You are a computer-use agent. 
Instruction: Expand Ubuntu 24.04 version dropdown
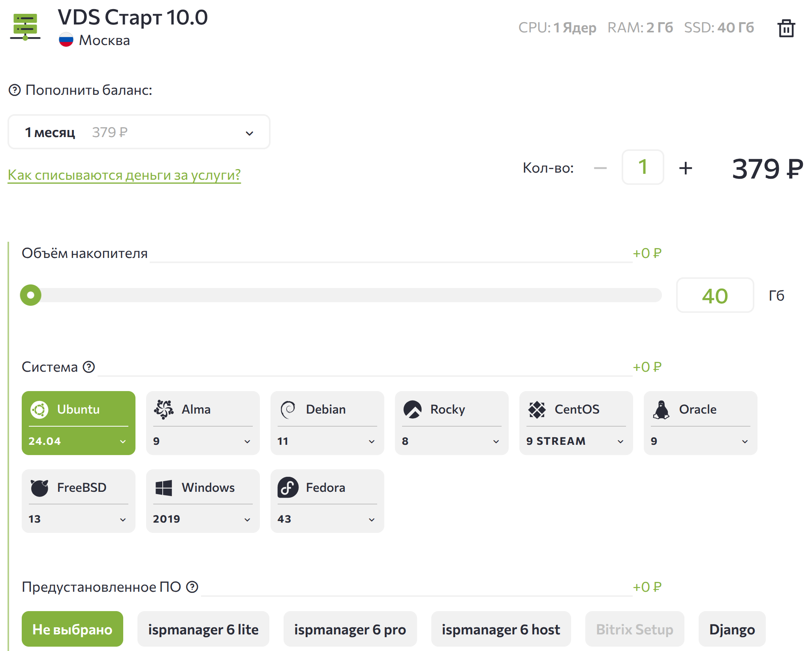(x=78, y=441)
